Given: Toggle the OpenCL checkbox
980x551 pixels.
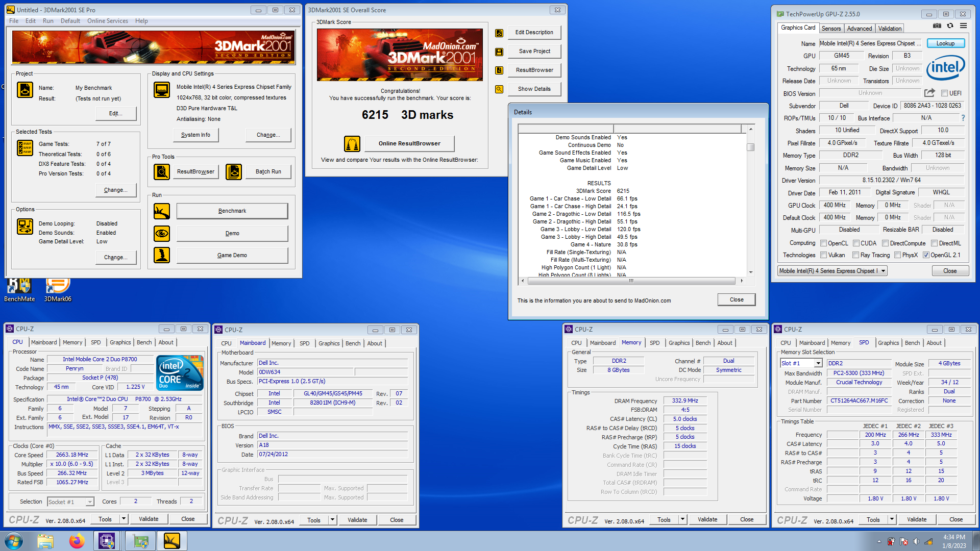Looking at the screenshot, I should [x=823, y=243].
